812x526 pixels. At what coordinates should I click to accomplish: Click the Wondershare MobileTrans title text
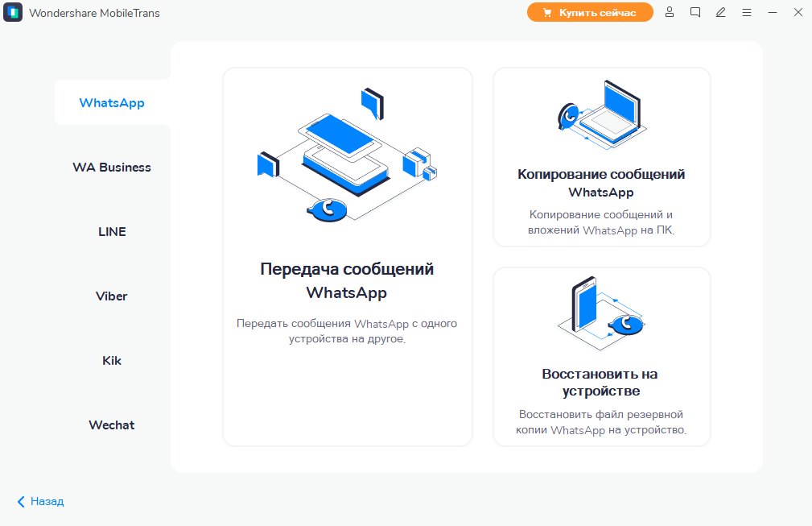click(94, 13)
